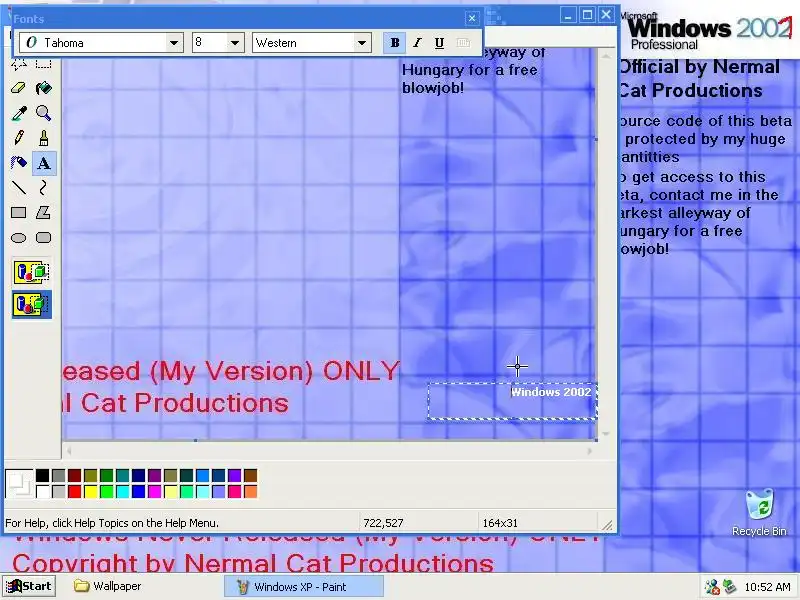Open the Tahoma font name dropdown
Screen dimensions: 800x600
point(174,43)
